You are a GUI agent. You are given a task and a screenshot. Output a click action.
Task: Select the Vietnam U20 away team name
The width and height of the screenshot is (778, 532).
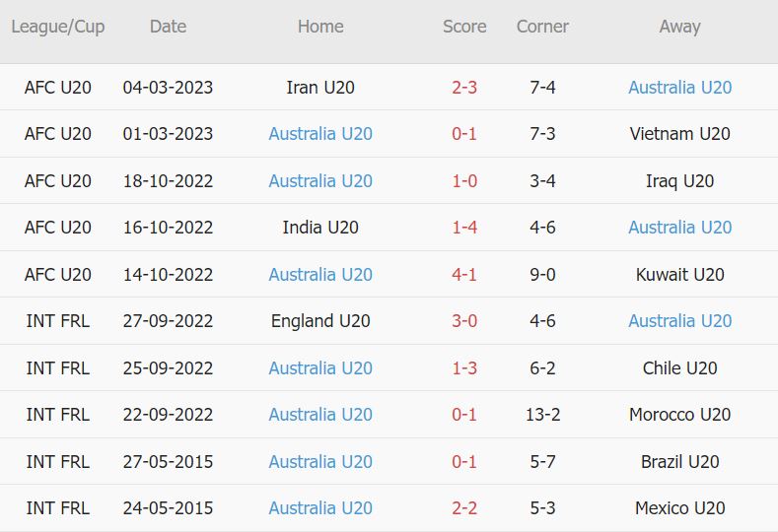coord(679,134)
